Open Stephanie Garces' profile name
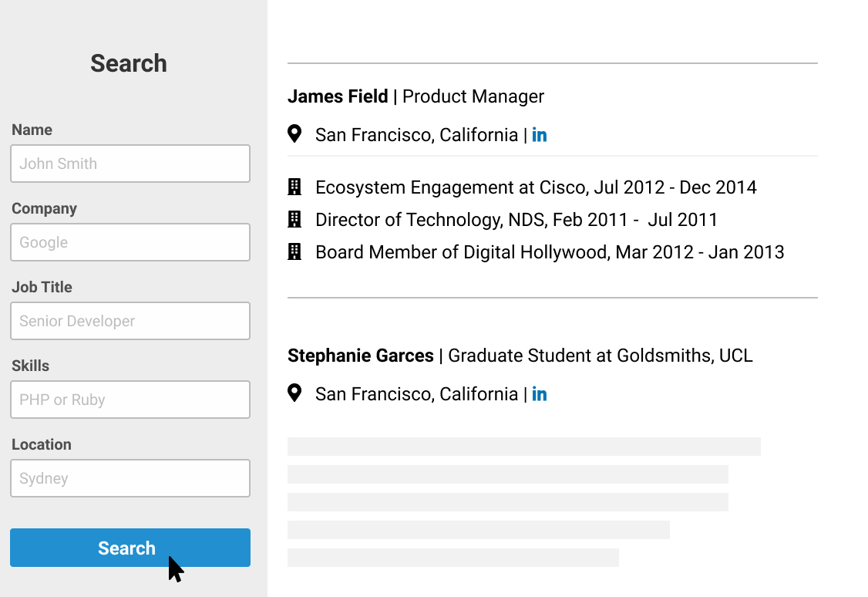The image size is (868, 597). [361, 356]
